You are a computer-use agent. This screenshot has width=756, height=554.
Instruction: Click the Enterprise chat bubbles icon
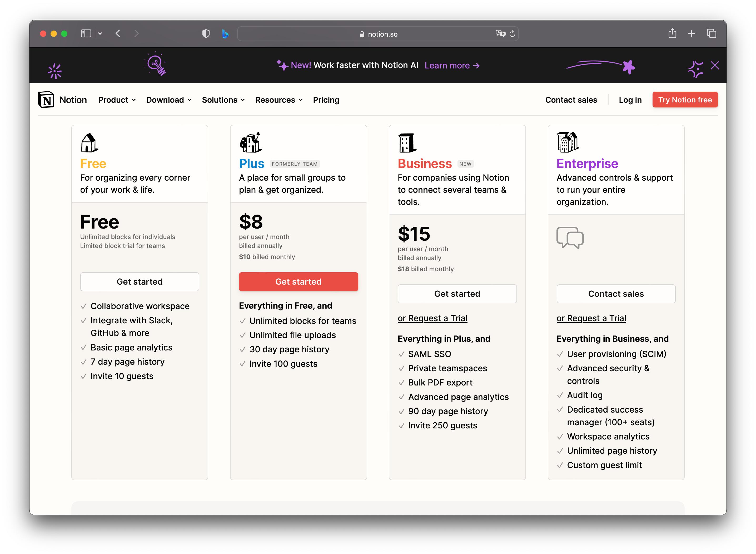pyautogui.click(x=570, y=238)
